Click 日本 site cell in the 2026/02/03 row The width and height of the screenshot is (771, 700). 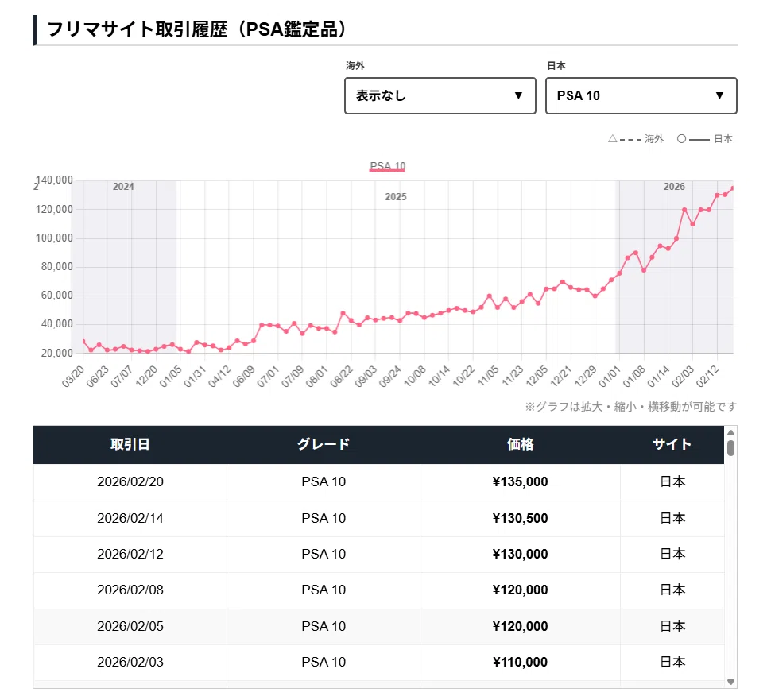[x=672, y=662]
